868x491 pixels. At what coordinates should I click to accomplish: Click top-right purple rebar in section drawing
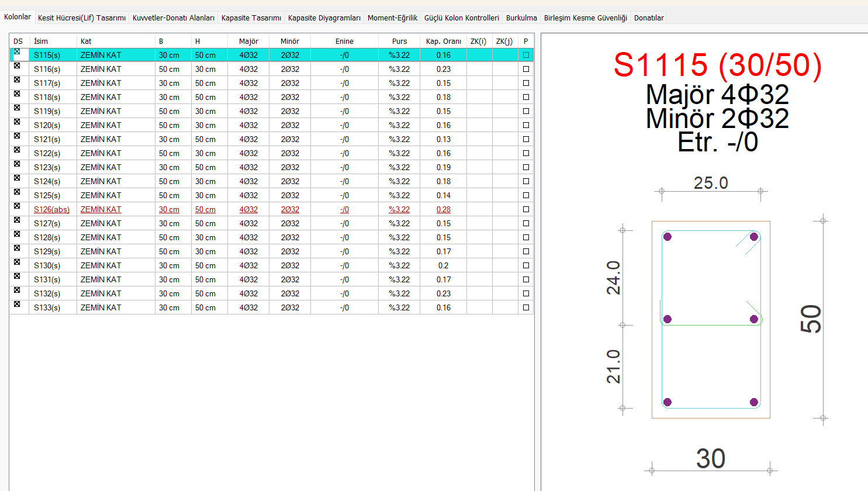click(754, 237)
